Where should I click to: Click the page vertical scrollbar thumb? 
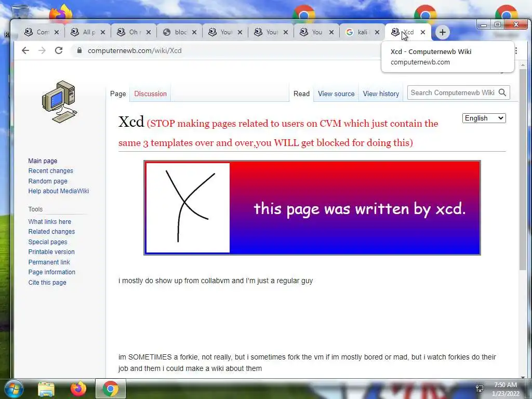523,170
